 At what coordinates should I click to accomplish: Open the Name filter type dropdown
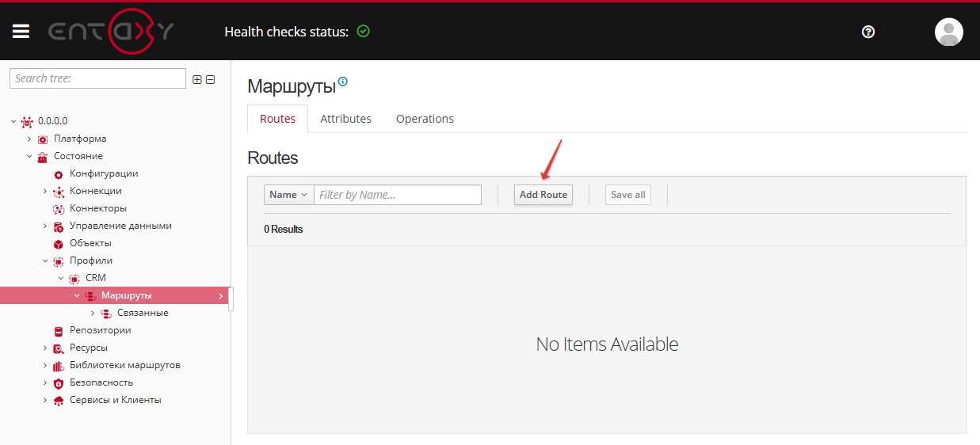(x=288, y=195)
